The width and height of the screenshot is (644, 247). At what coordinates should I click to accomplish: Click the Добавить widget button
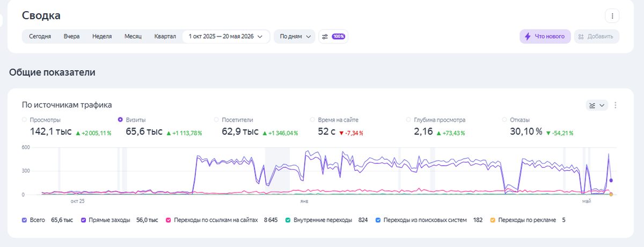pyautogui.click(x=597, y=36)
